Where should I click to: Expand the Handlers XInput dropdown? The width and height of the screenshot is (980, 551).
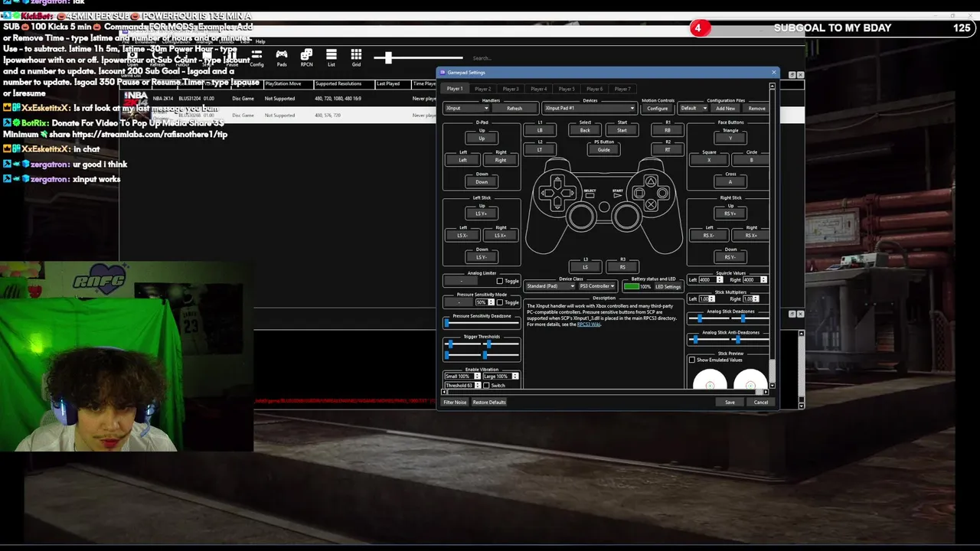467,109
